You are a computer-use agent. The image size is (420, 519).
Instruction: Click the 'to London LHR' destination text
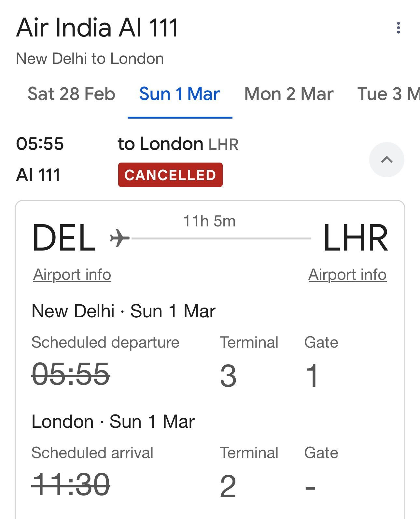tap(178, 144)
